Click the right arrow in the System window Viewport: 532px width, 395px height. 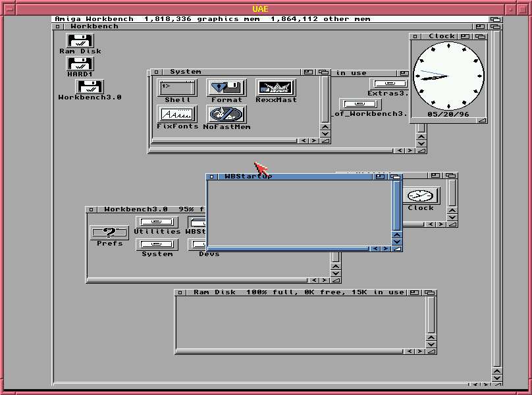(x=314, y=141)
